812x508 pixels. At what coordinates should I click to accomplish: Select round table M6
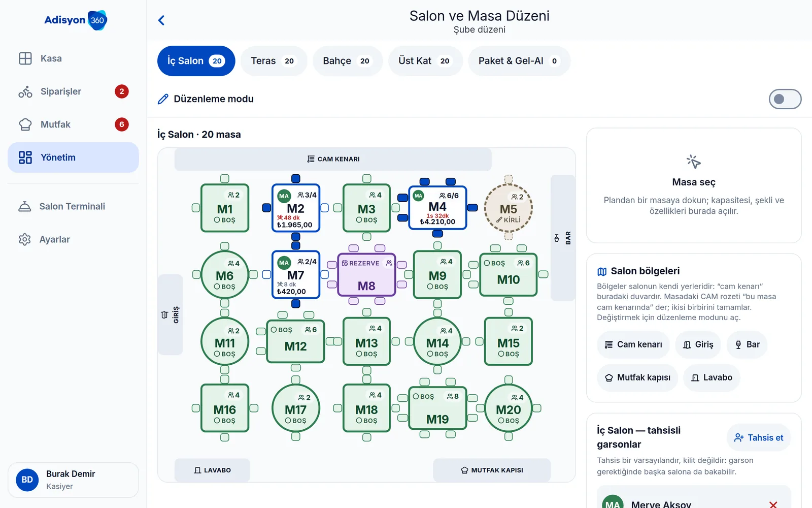(x=225, y=275)
